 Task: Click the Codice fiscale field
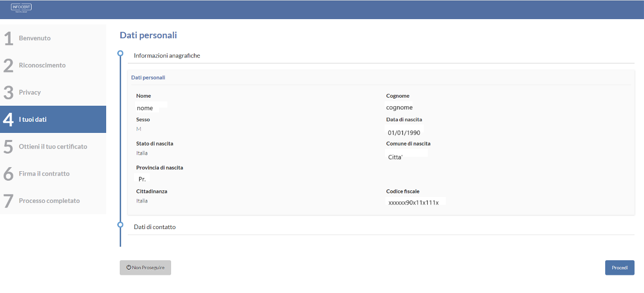(x=414, y=202)
